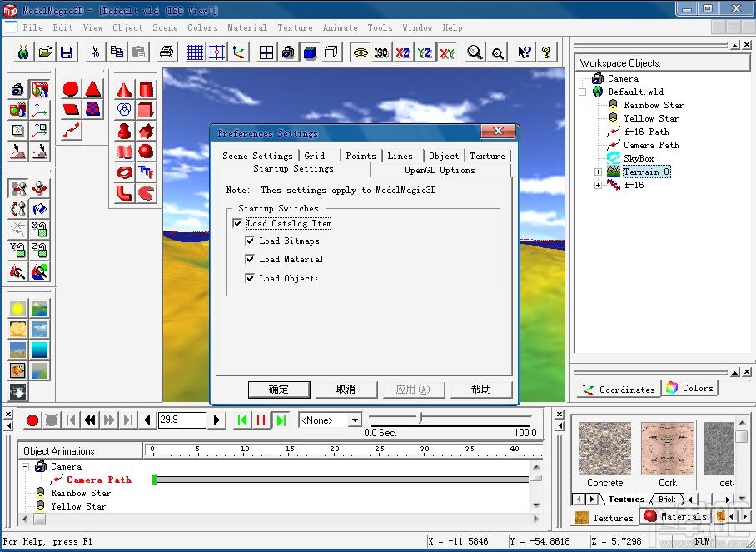
Task: Uncheck the Load Bitmaps checkbox
Action: tap(248, 241)
